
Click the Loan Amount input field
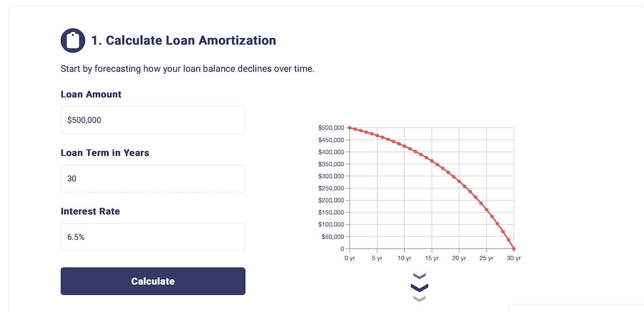(153, 120)
